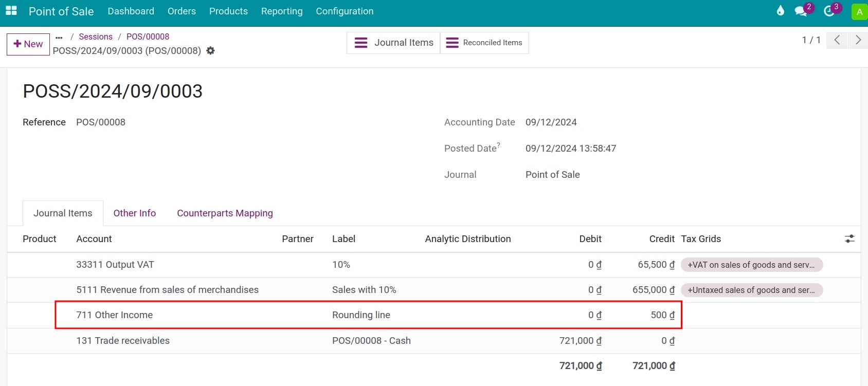The image size is (868, 386).
Task: Open the Orders menu
Action: (182, 11)
